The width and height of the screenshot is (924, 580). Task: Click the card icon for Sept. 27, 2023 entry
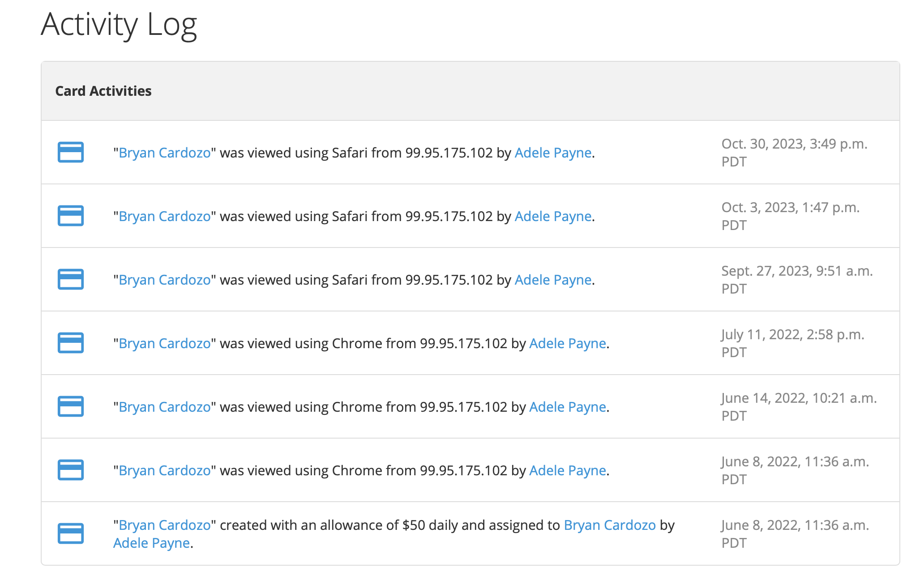pyautogui.click(x=71, y=279)
